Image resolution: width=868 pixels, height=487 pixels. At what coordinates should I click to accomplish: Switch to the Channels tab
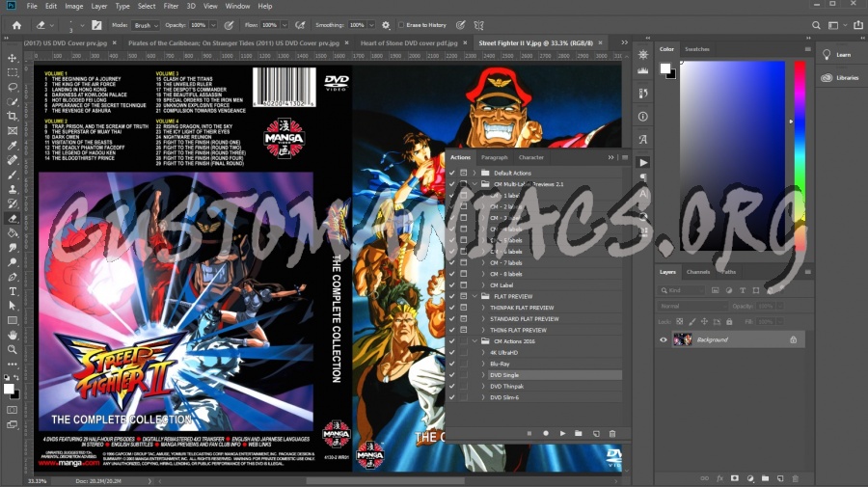(x=698, y=272)
